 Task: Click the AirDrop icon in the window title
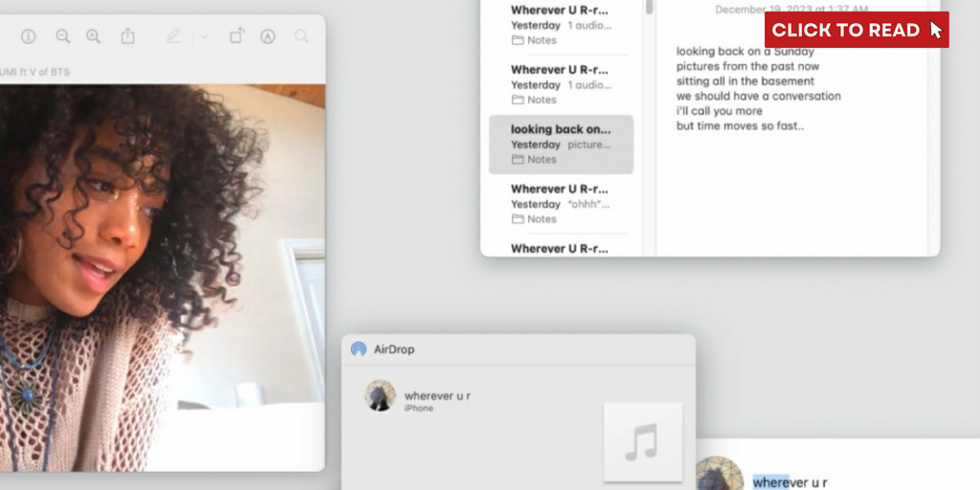coord(358,348)
